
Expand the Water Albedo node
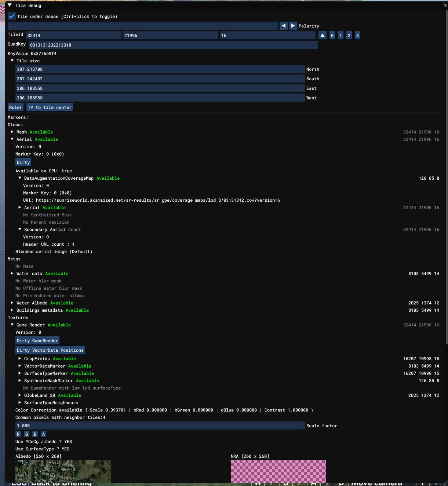click(x=12, y=303)
